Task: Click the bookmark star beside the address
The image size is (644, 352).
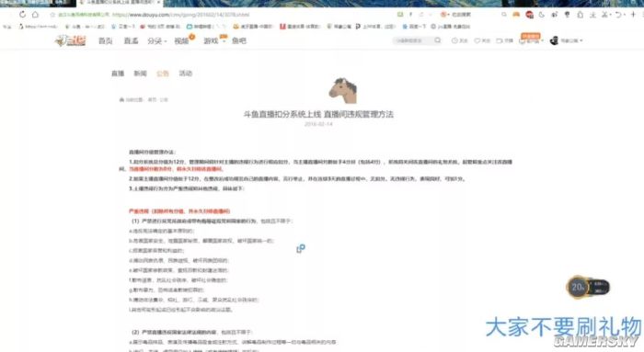Action: click(x=52, y=15)
